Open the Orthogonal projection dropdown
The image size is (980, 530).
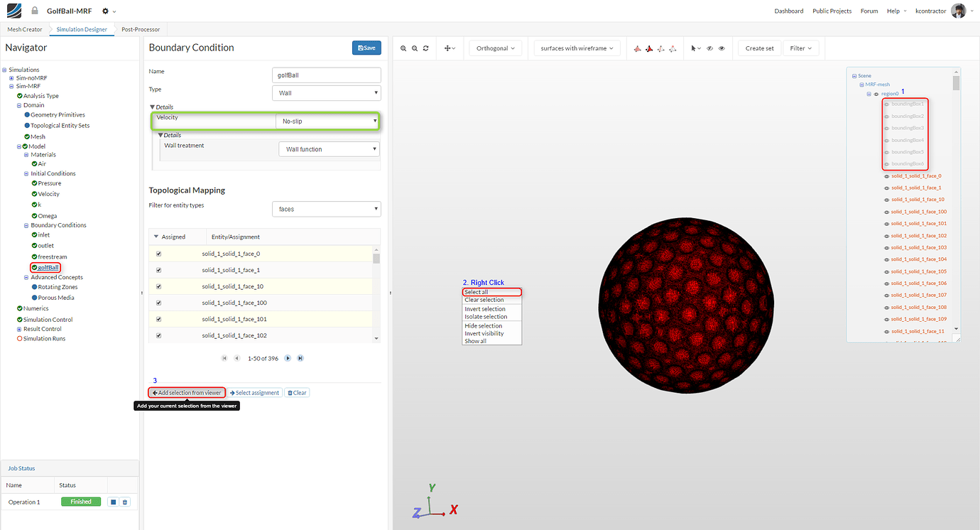click(495, 48)
